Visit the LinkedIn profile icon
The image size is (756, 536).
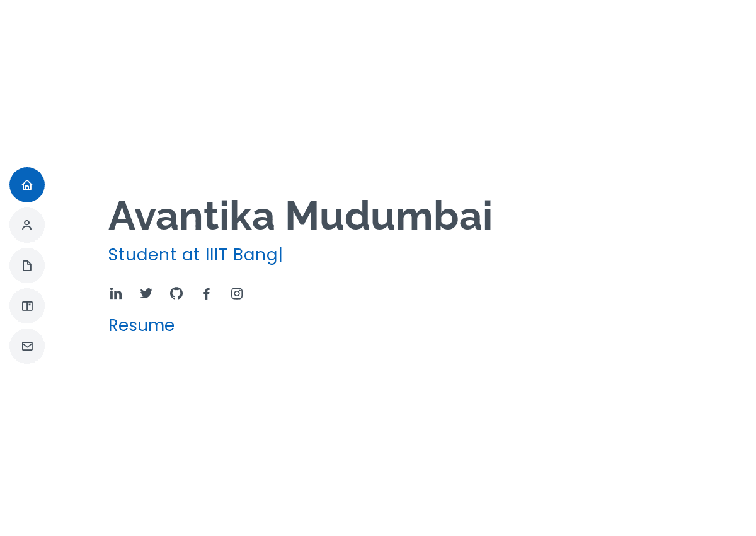[116, 293]
